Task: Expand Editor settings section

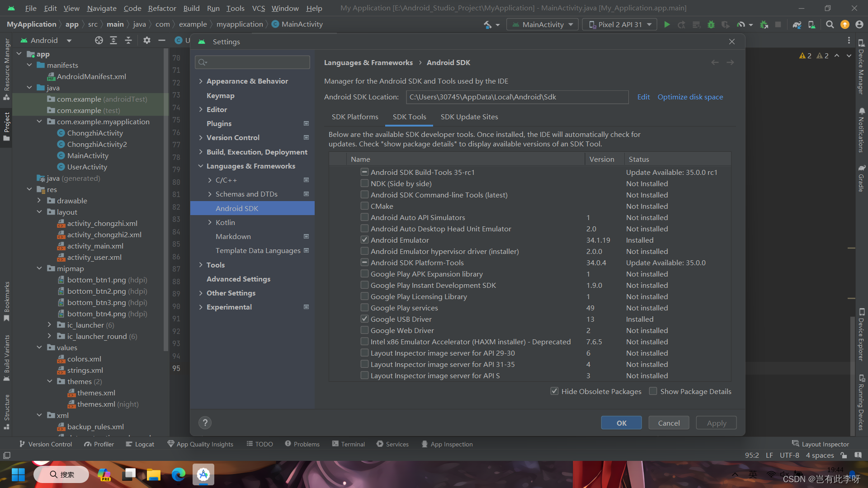Action: (201, 110)
